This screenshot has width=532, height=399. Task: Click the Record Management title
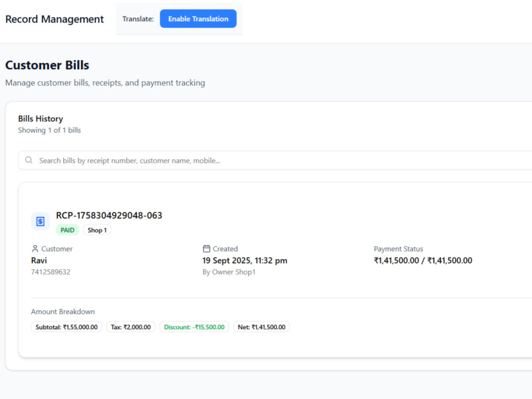pos(55,19)
